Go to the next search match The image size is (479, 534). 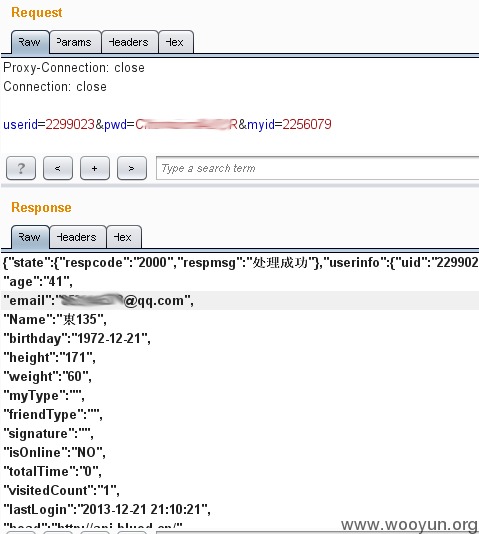(x=132, y=168)
